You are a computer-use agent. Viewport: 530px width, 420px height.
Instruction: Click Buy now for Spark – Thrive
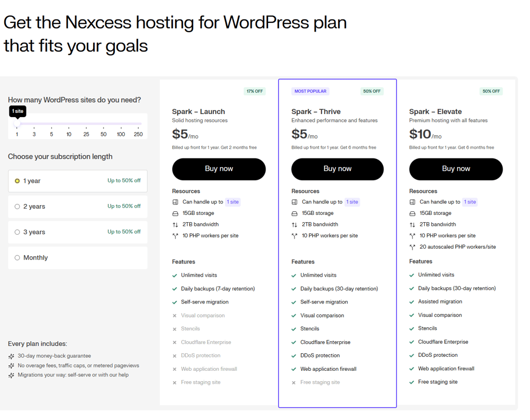[337, 169]
